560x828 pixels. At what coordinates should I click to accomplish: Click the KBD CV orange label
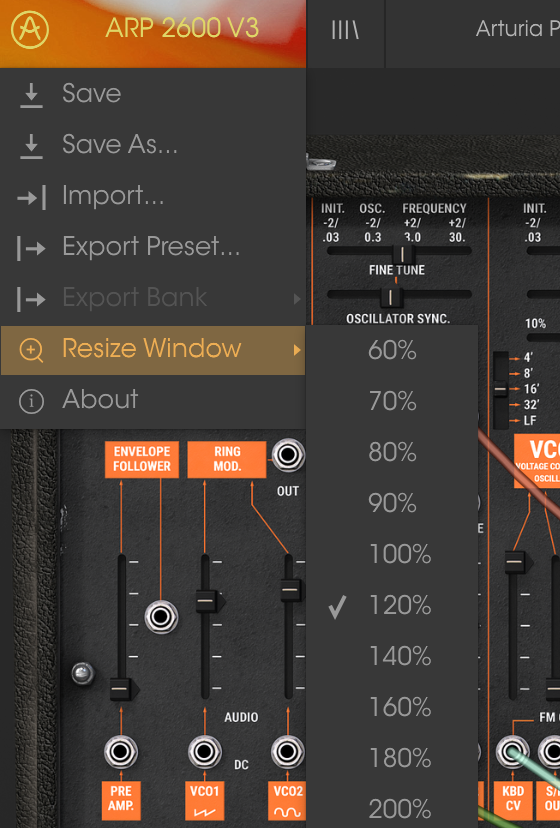[x=512, y=800]
